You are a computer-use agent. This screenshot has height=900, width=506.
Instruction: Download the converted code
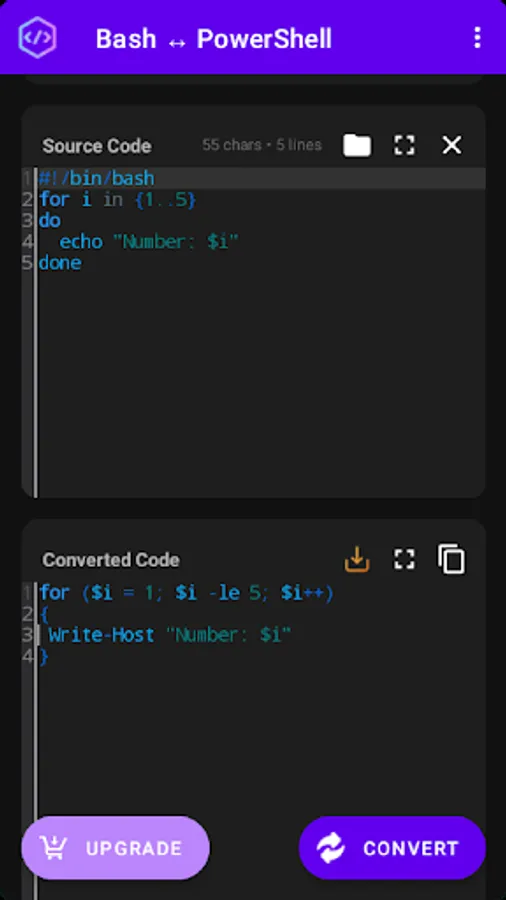pyautogui.click(x=357, y=559)
